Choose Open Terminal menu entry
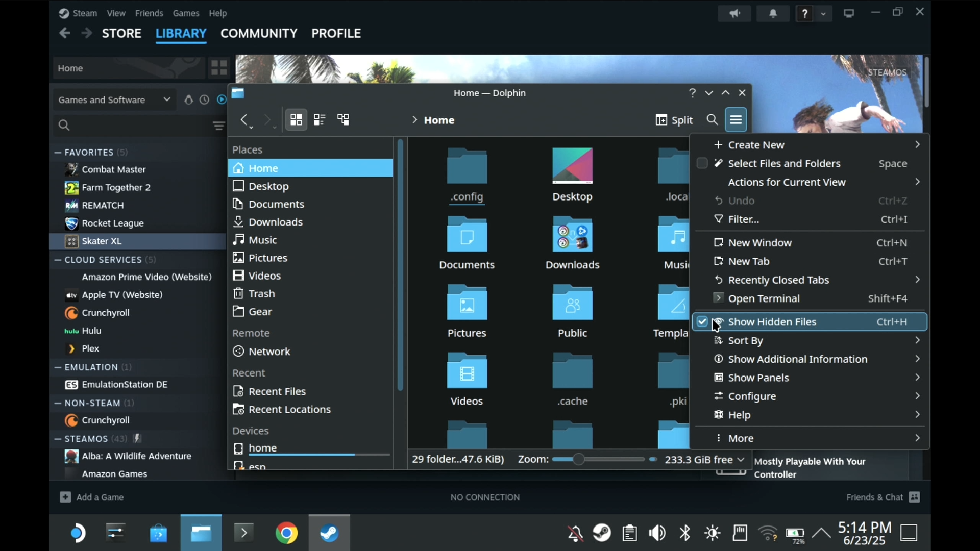The height and width of the screenshot is (551, 980). click(764, 298)
